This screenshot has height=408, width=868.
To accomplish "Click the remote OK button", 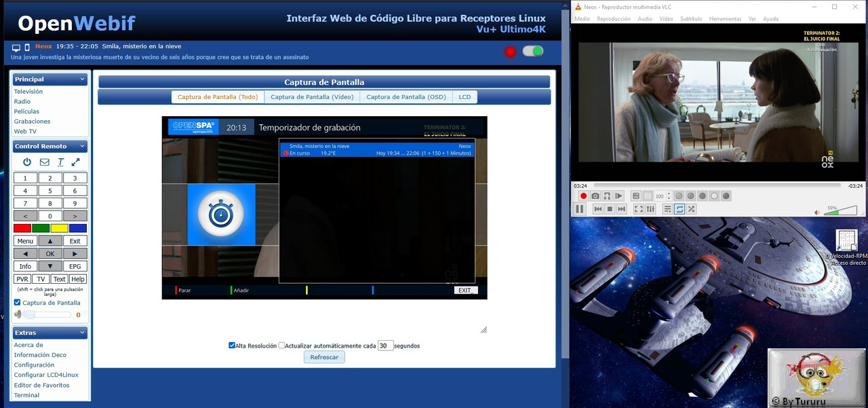I will click(50, 254).
